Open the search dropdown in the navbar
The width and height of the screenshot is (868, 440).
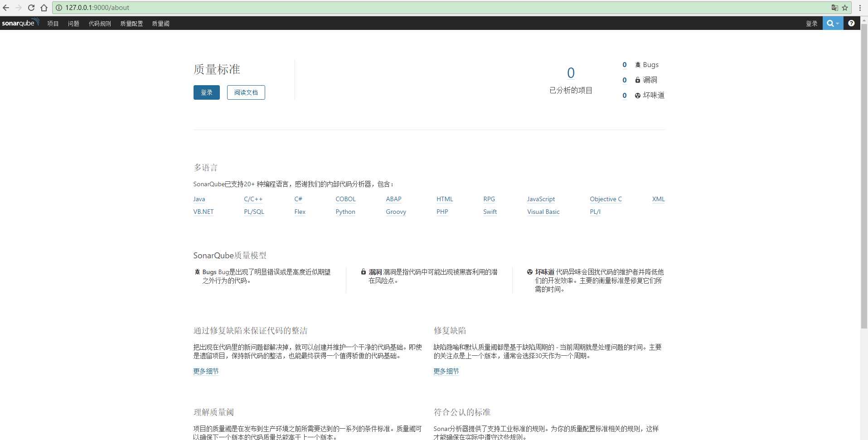pos(833,23)
